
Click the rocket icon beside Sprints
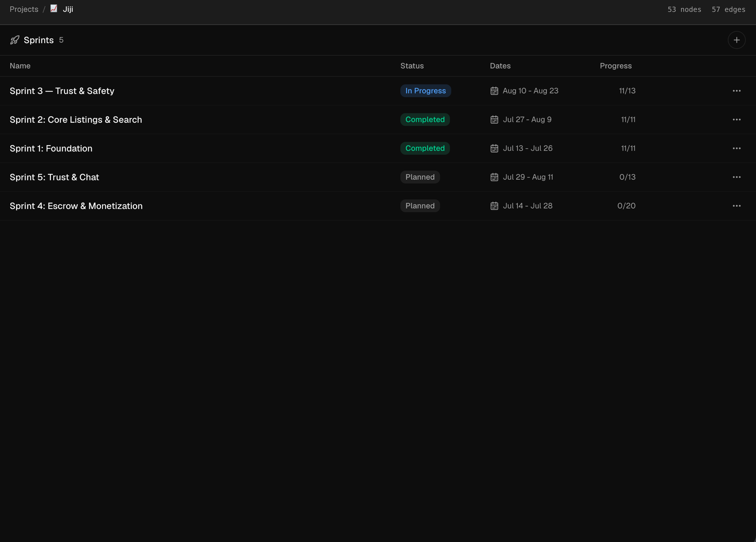coord(15,40)
